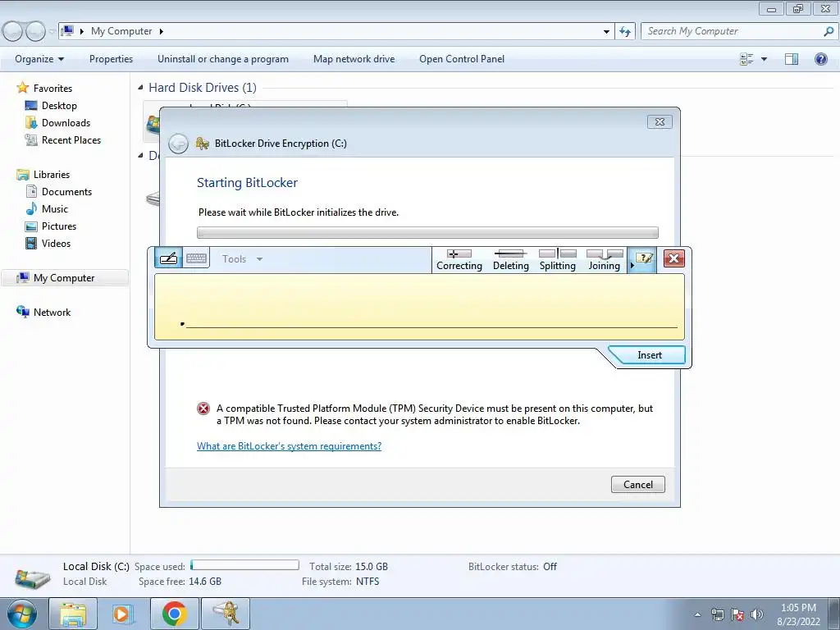The width and height of the screenshot is (840, 630).
Task: Click Map network drive
Action: [354, 59]
